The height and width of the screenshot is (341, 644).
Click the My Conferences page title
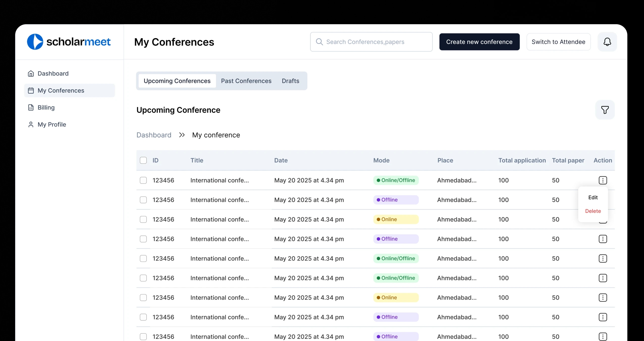click(x=174, y=42)
